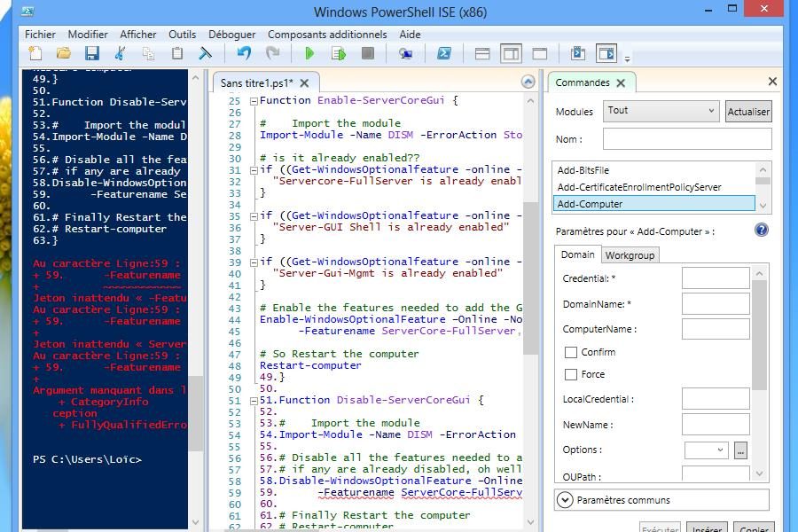Open help for Add-Computer parameters

pos(761,231)
